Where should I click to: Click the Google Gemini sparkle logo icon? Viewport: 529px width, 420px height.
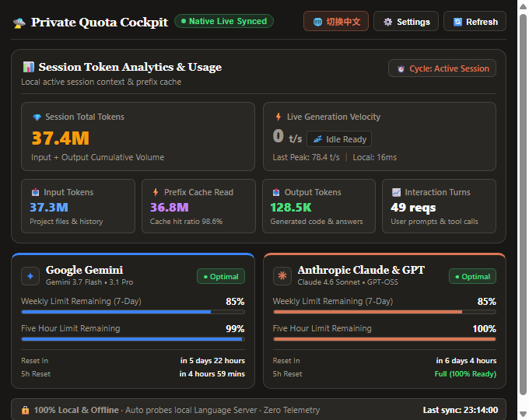[30, 276]
